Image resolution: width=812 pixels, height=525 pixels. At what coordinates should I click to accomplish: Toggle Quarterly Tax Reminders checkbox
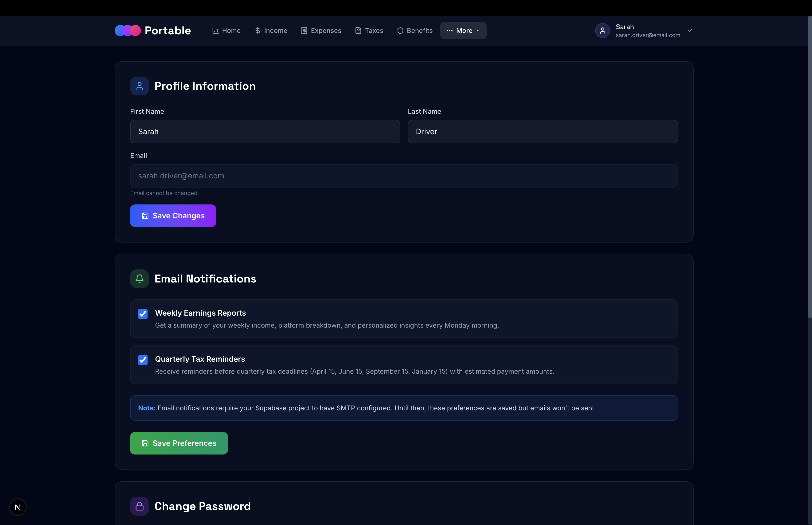(x=143, y=360)
